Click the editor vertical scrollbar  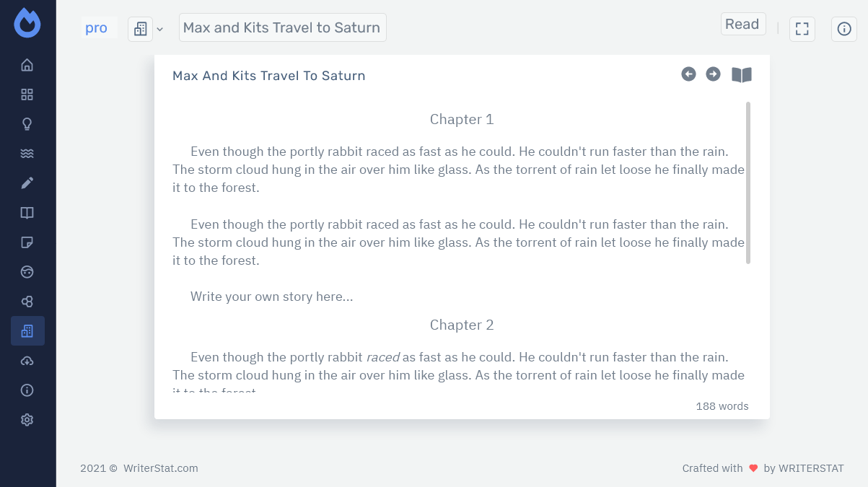748,183
